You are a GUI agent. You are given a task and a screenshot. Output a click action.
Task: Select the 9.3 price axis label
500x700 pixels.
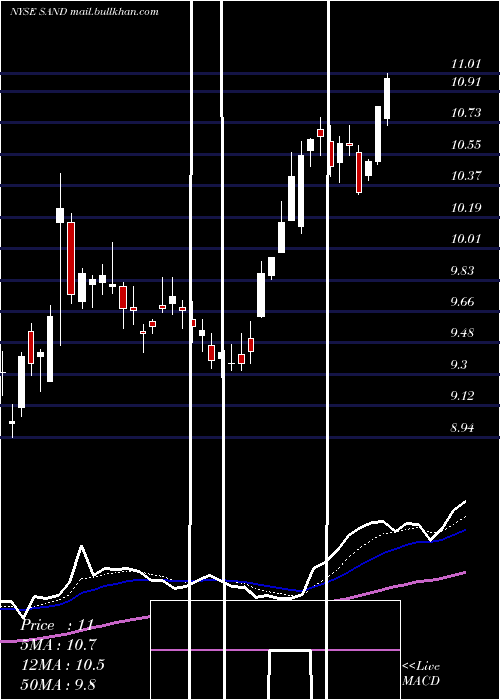459,365
